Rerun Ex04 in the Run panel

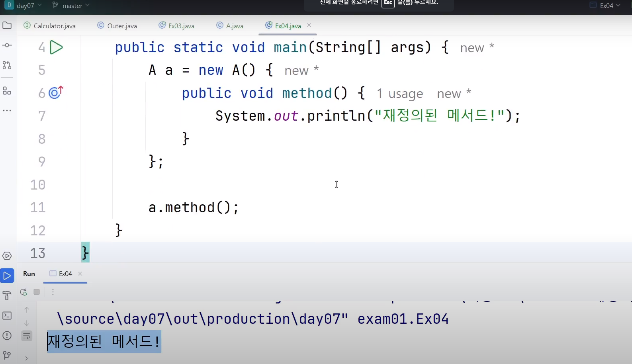(23, 292)
